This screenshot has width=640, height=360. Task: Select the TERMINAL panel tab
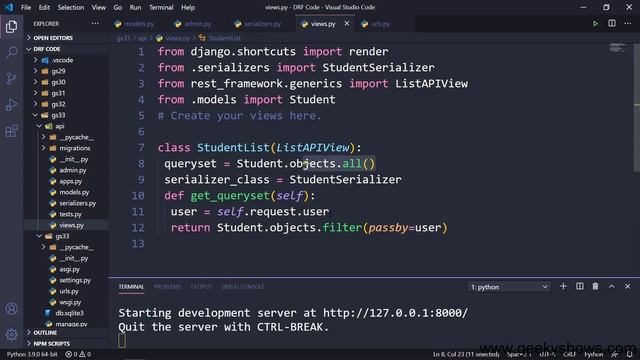(x=131, y=287)
